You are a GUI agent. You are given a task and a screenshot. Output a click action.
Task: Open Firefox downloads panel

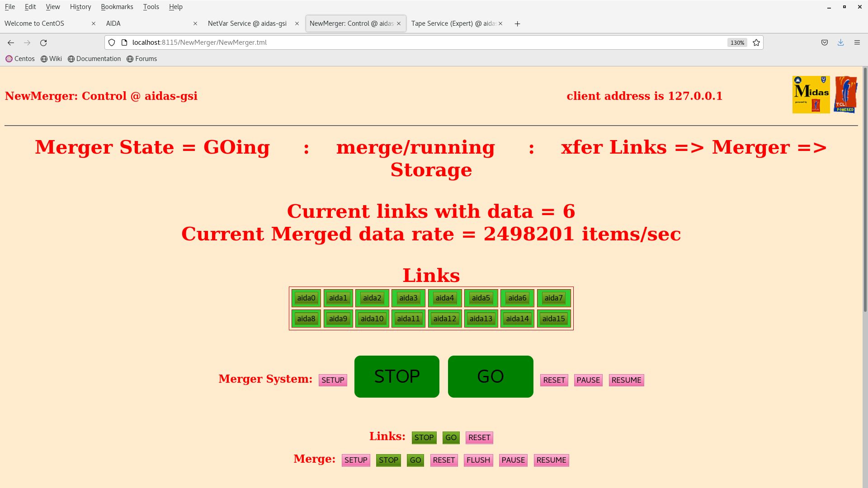(x=840, y=42)
